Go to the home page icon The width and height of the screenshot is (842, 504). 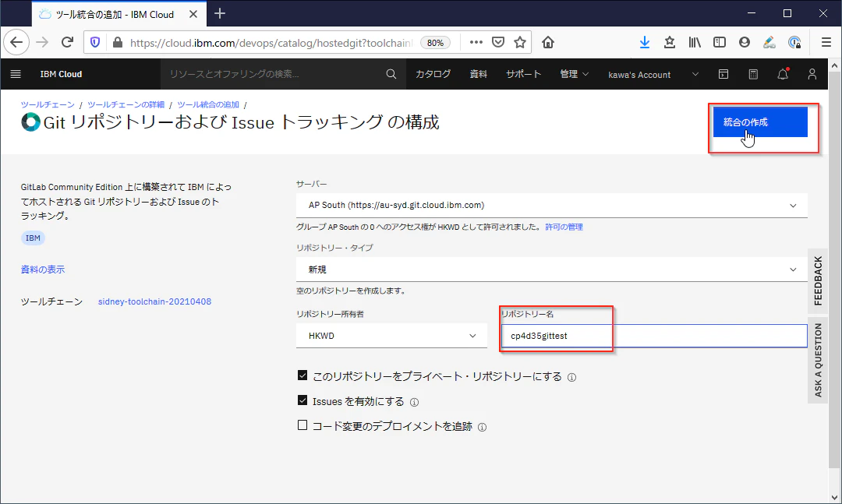point(548,42)
